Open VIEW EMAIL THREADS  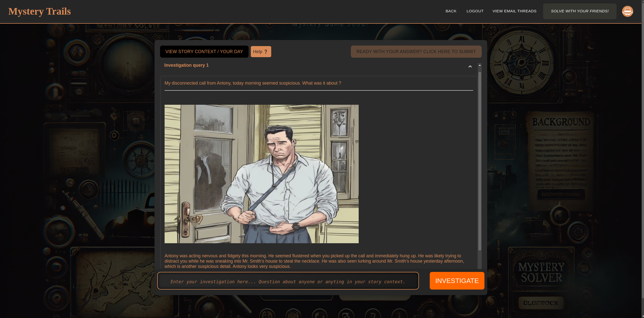pyautogui.click(x=514, y=11)
